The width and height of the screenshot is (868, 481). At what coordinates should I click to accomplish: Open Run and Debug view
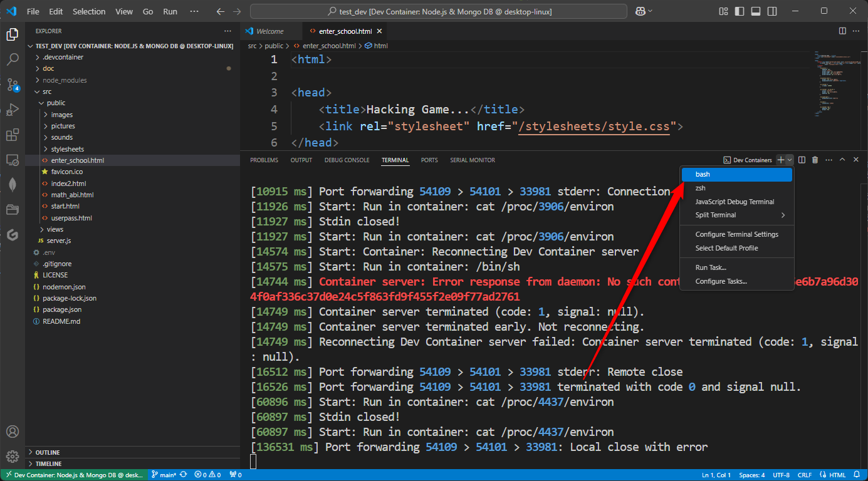tap(13, 110)
